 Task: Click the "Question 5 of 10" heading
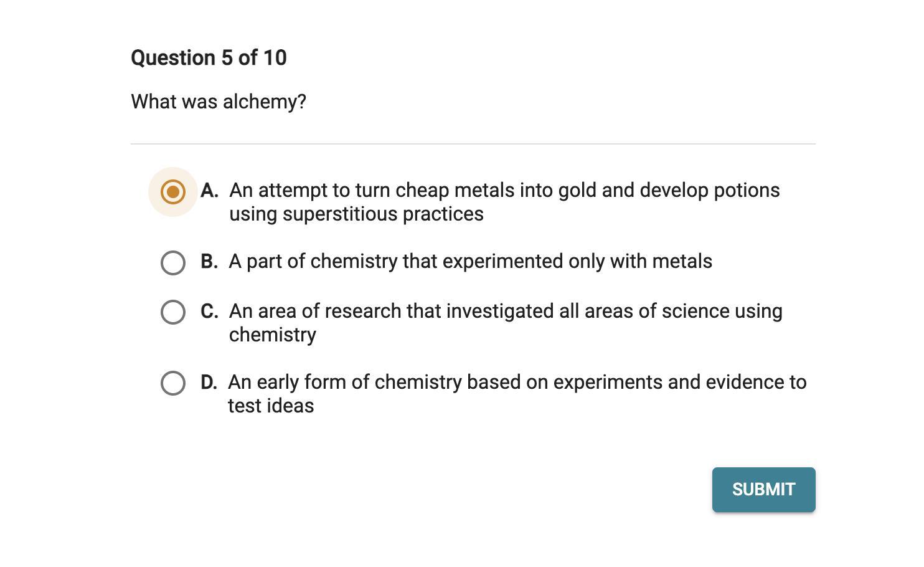click(209, 58)
